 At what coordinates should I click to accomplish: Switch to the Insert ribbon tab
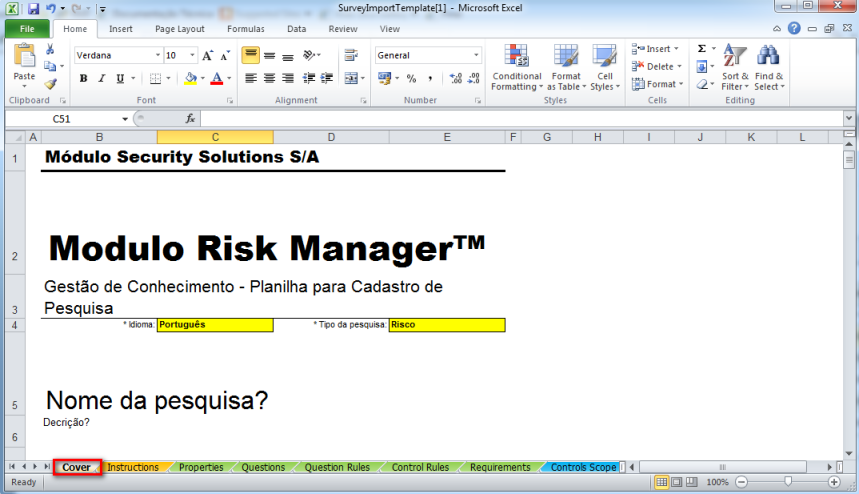tap(121, 29)
